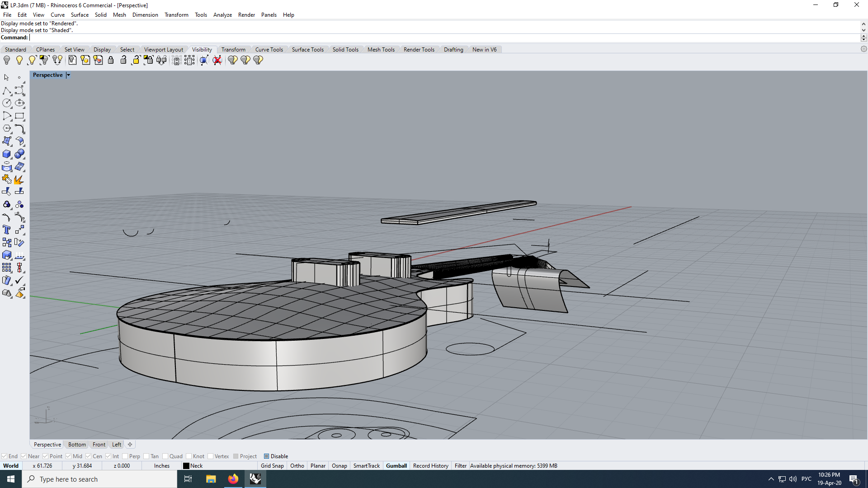Click the Lock Objects padlock icon

click(111, 60)
